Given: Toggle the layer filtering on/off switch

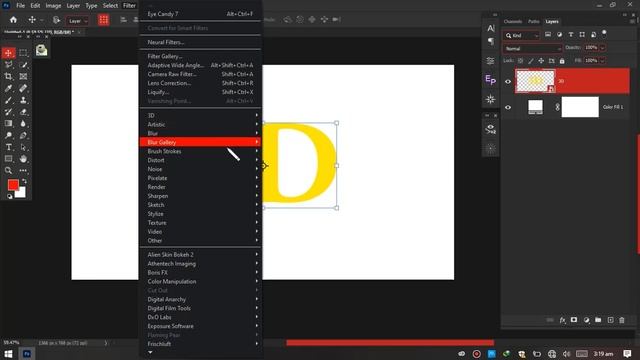Looking at the screenshot, I should [x=604, y=34].
